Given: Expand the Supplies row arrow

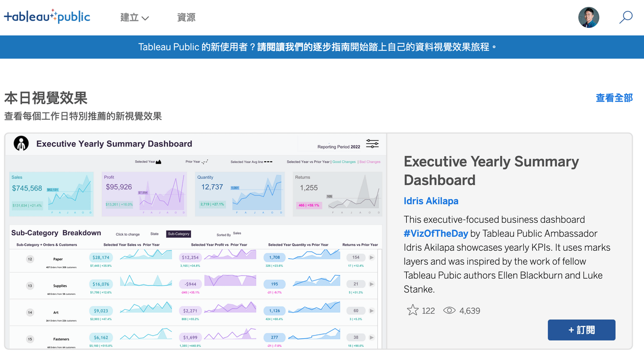Looking at the screenshot, I should pyautogui.click(x=372, y=284).
